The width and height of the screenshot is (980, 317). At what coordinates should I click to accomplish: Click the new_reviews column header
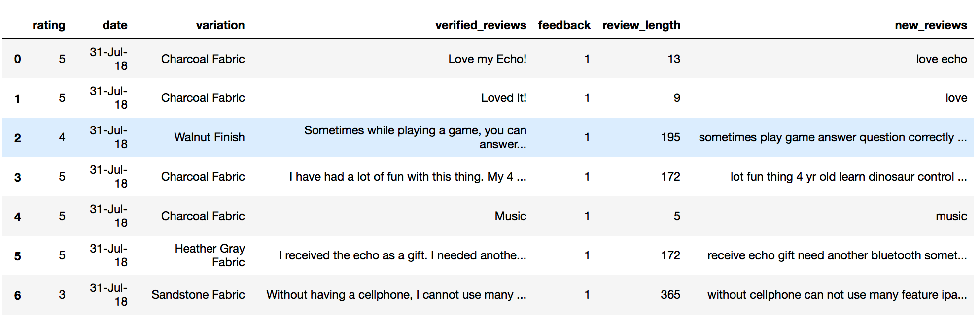pyautogui.click(x=931, y=25)
